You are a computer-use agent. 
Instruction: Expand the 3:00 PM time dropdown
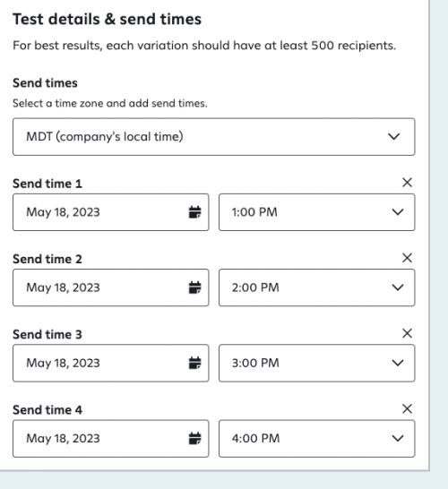316,363
